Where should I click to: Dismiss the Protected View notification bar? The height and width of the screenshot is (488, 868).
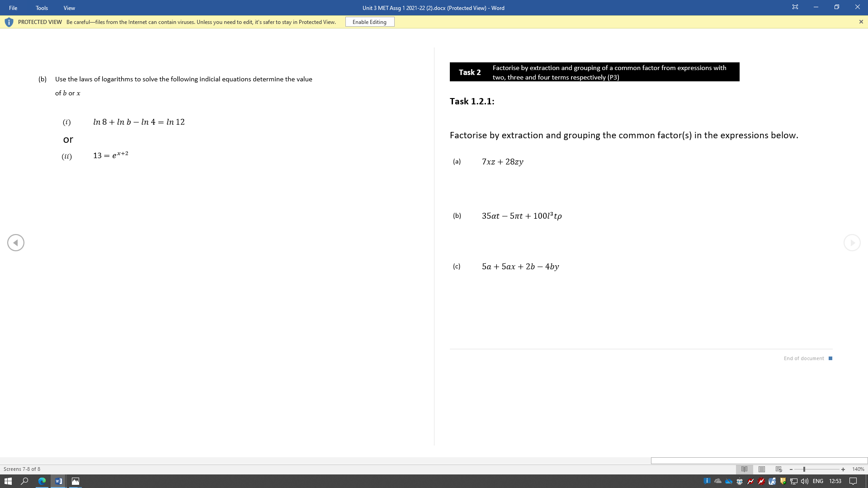[861, 21]
